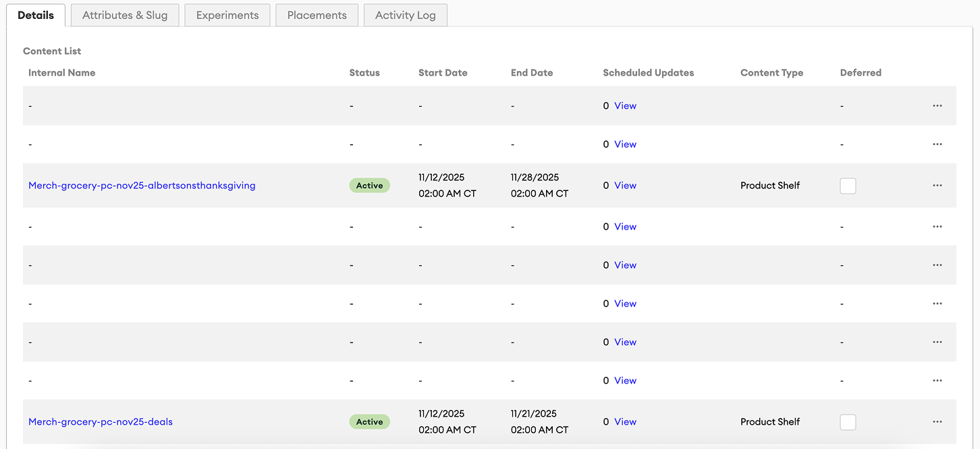The width and height of the screenshot is (980, 449).
Task: Click Product Shelf in deals row
Action: (770, 422)
